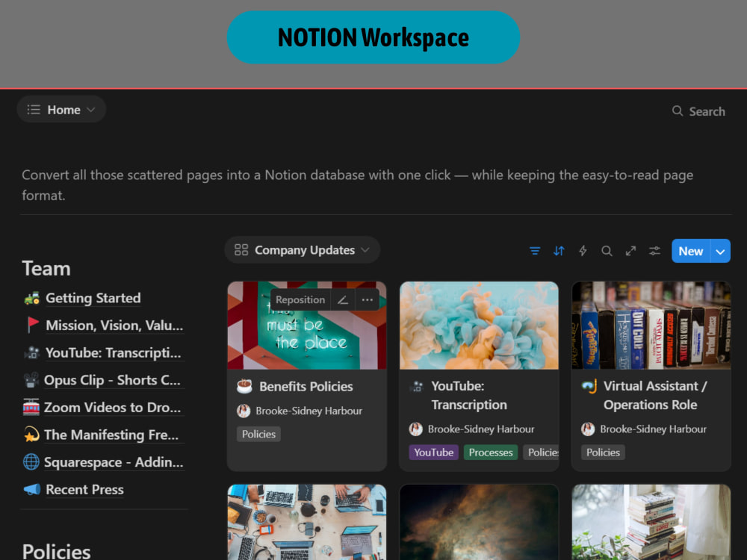Viewport: 747px width, 560px height.
Task: Click the coffee cup icon on Benefits Policies
Action: tap(244, 386)
